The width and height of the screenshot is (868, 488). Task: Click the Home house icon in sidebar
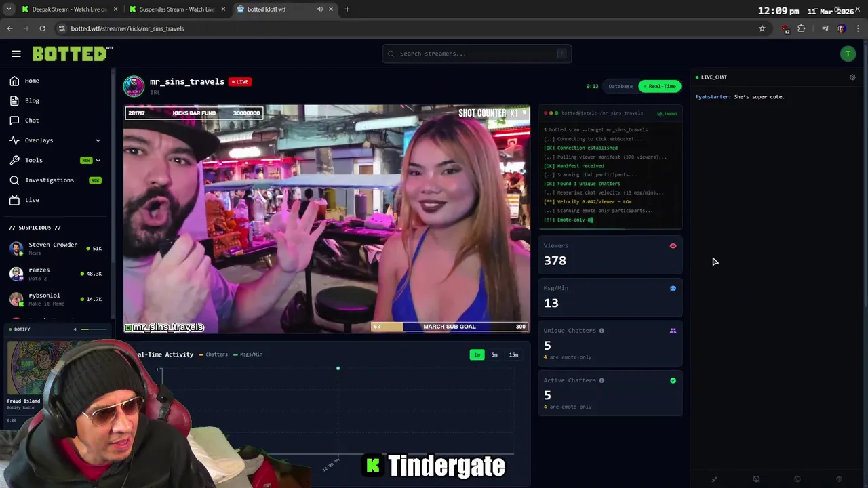(x=14, y=81)
